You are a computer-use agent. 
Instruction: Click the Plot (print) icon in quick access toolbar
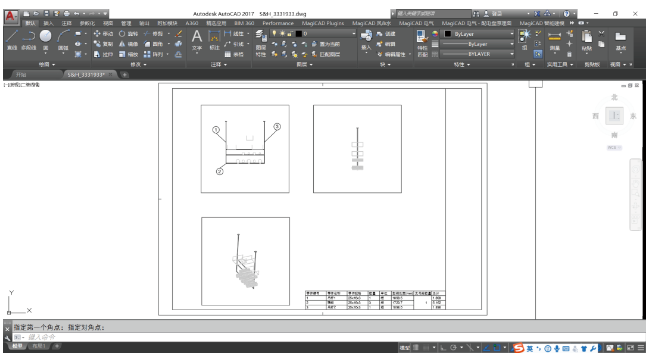click(x=66, y=14)
